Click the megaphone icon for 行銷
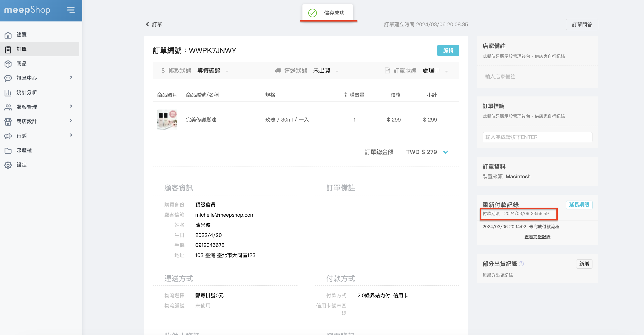644x335 pixels. point(8,136)
